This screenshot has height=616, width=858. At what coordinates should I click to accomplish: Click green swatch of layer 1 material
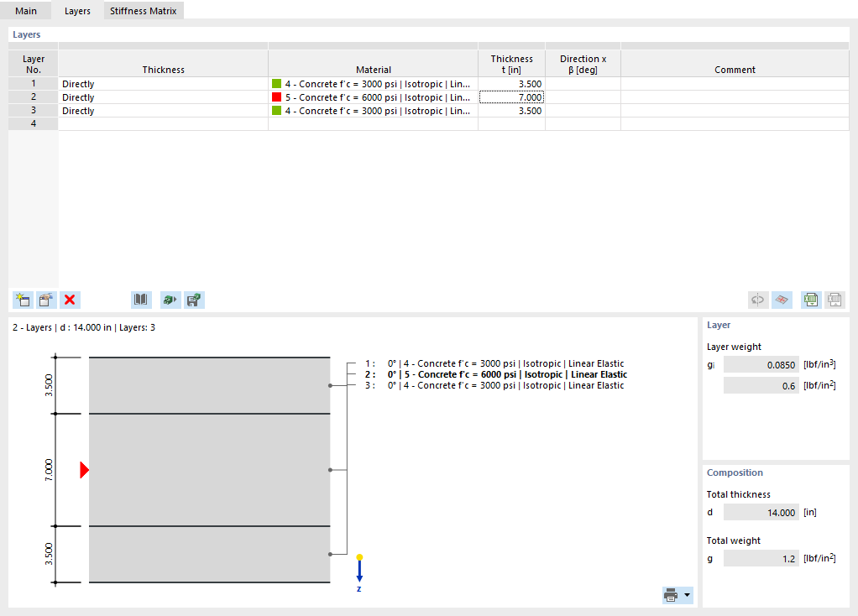(x=276, y=84)
